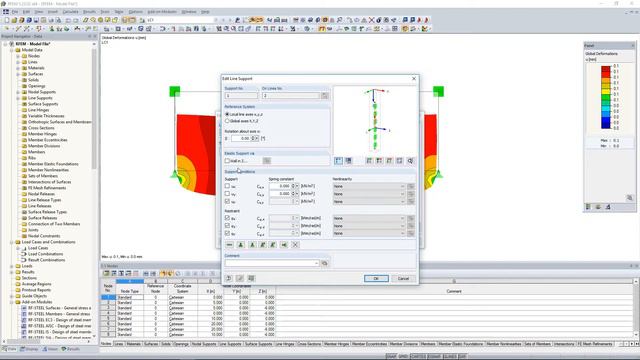The height and width of the screenshot is (360, 640).
Task: Click third icon at bottom of Panel
Action: pos(608,207)
